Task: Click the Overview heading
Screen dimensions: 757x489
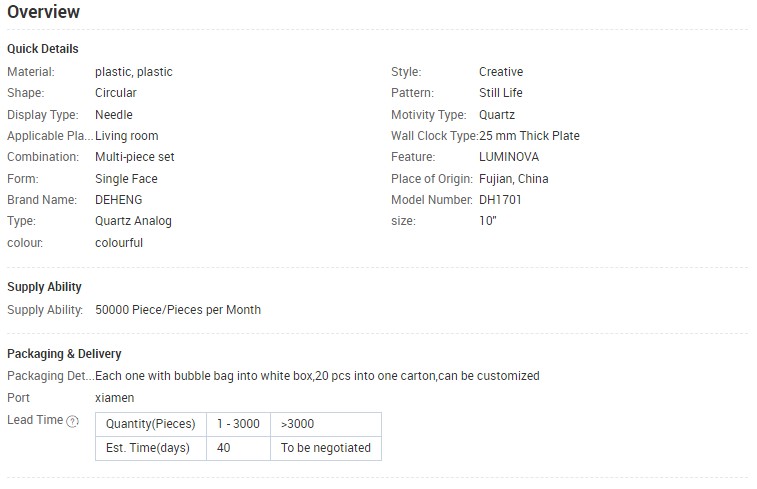Action: coord(43,12)
